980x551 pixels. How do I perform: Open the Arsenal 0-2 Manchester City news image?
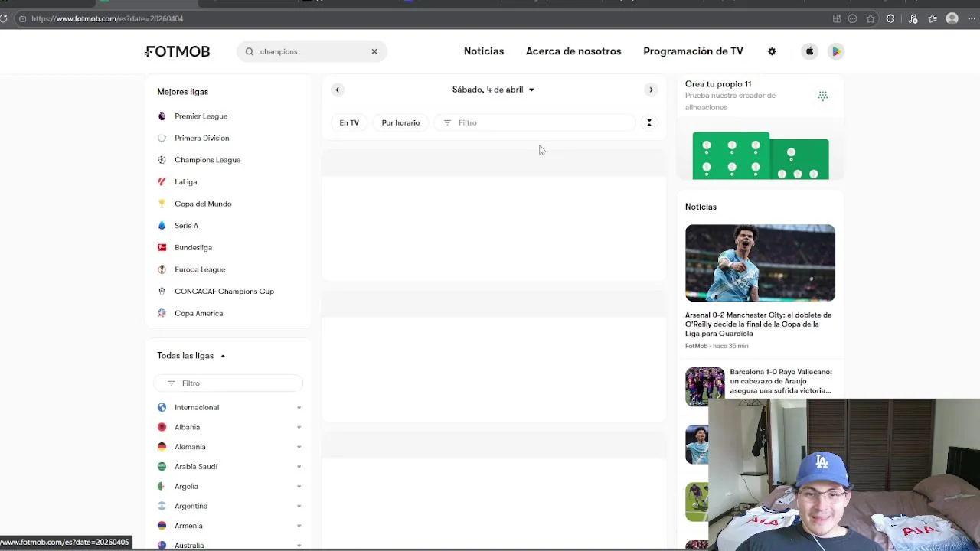pos(760,262)
